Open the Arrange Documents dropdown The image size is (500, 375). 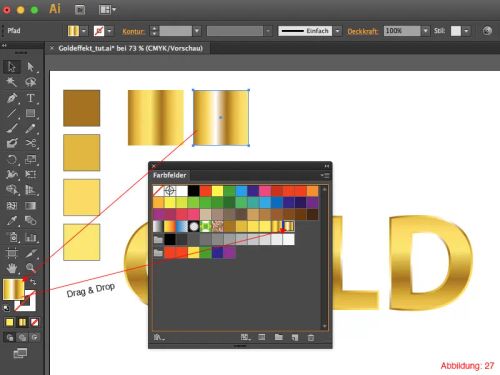107,10
